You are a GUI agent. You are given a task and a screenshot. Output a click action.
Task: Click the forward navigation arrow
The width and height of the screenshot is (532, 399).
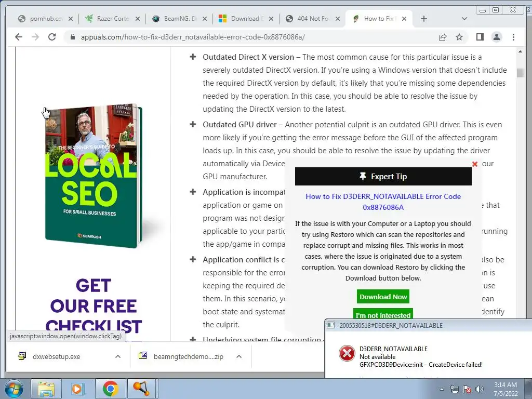pos(35,37)
